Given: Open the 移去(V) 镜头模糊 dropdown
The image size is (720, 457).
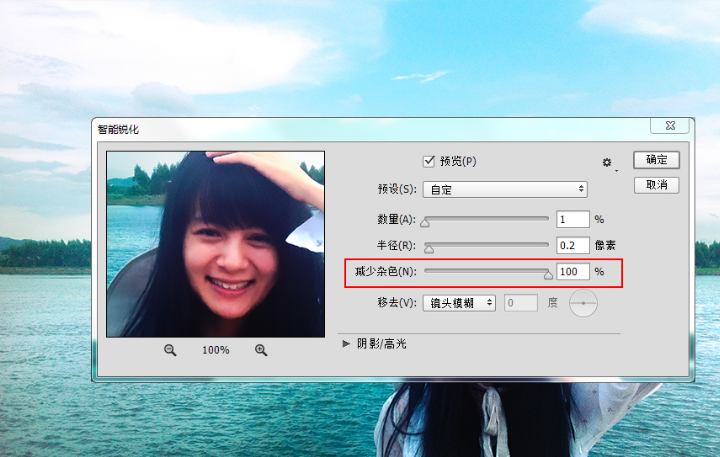Looking at the screenshot, I should point(459,303).
